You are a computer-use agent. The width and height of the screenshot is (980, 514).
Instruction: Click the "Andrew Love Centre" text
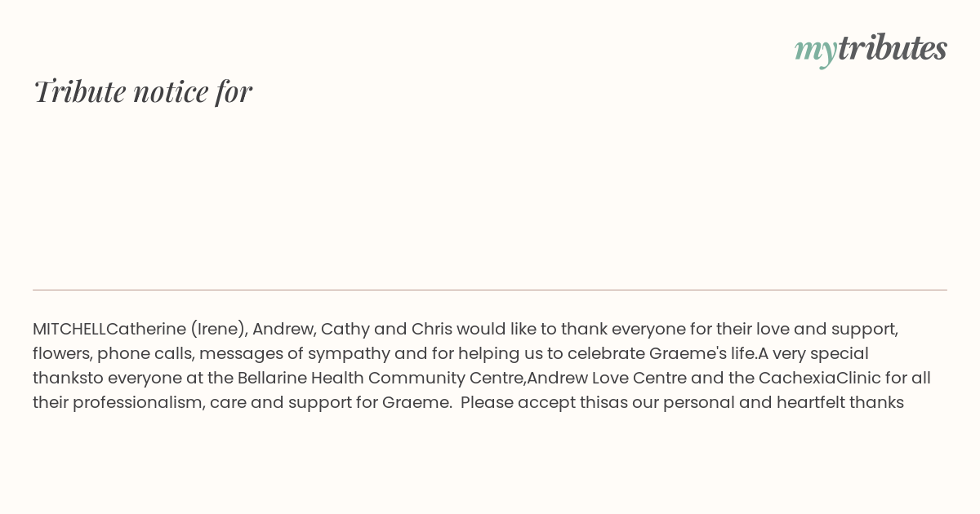coord(607,378)
